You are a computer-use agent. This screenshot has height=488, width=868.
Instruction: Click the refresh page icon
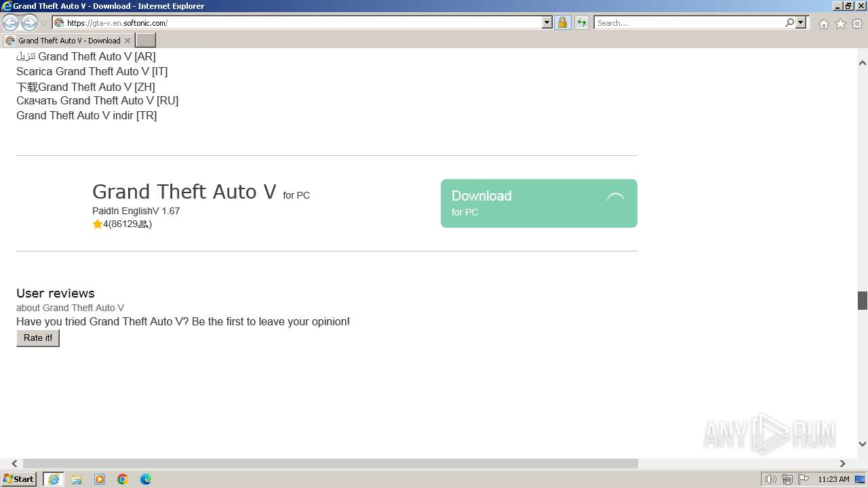click(582, 22)
